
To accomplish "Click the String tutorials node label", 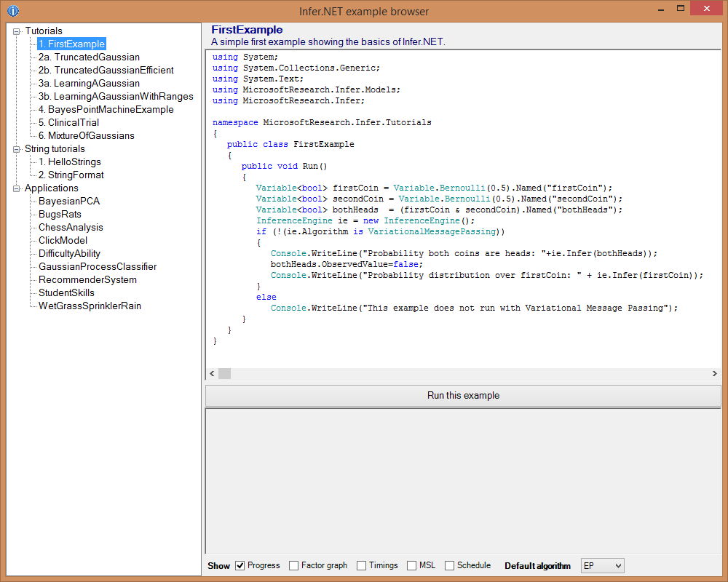I will 55,149.
